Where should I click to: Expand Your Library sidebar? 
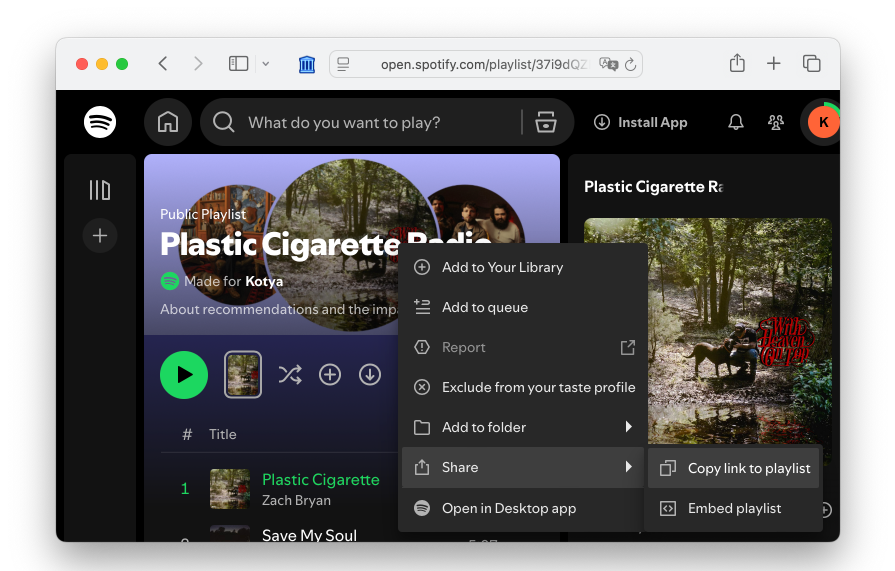(x=100, y=190)
